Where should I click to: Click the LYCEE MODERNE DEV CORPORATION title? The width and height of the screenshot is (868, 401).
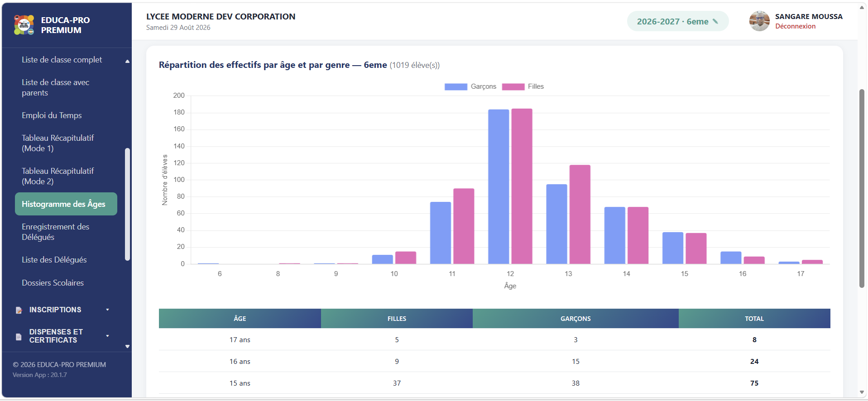(x=221, y=17)
